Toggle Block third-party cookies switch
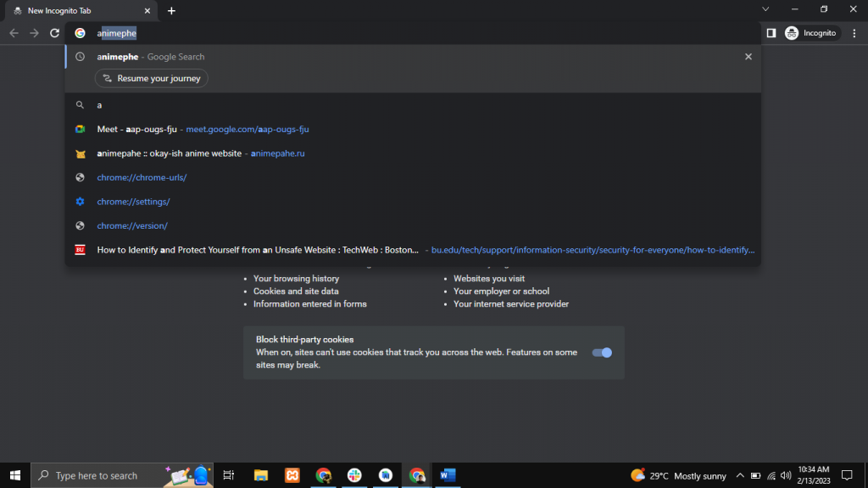Viewport: 868px width, 488px height. 602,352
